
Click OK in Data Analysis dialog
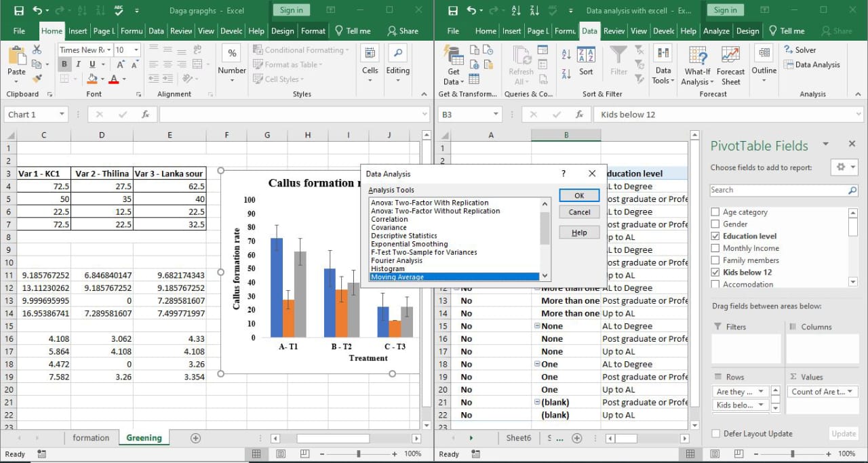[x=579, y=195]
